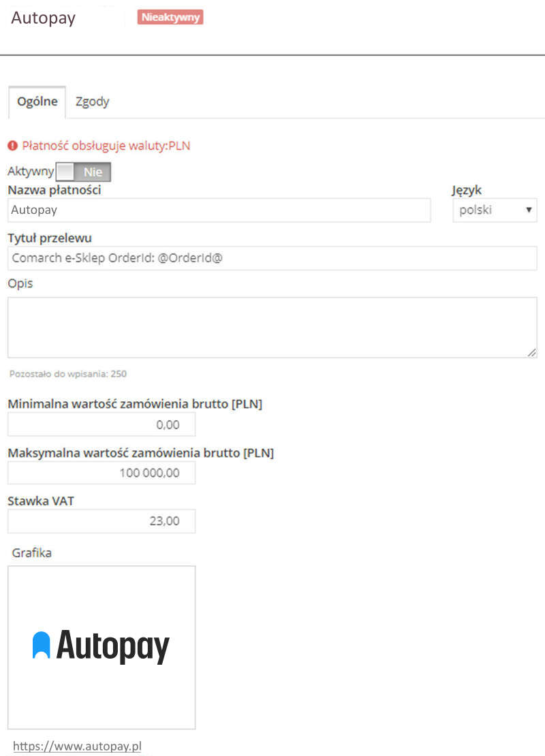Viewport: 545px width, 756px height.
Task: Click the Nazwa płatności input field
Action: [219, 210]
